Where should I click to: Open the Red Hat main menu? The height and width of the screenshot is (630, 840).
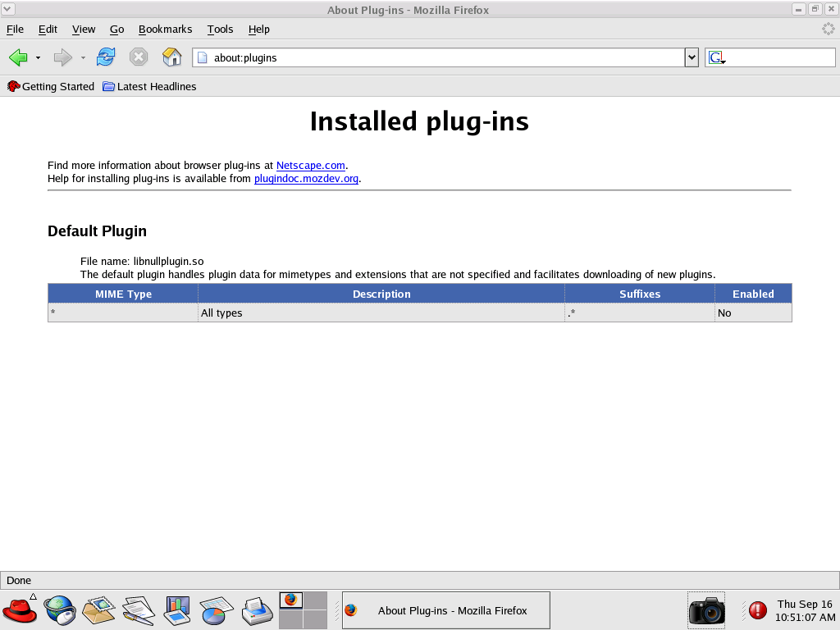point(20,610)
